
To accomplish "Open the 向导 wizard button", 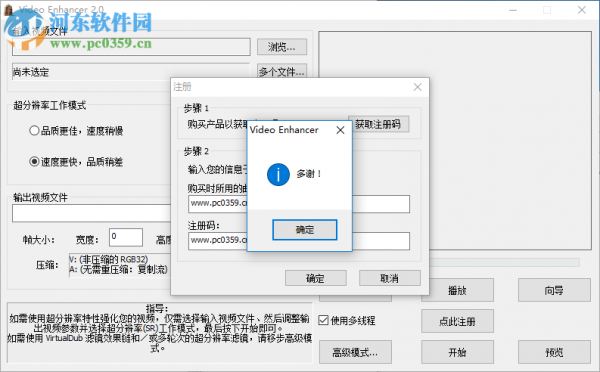I will click(554, 290).
